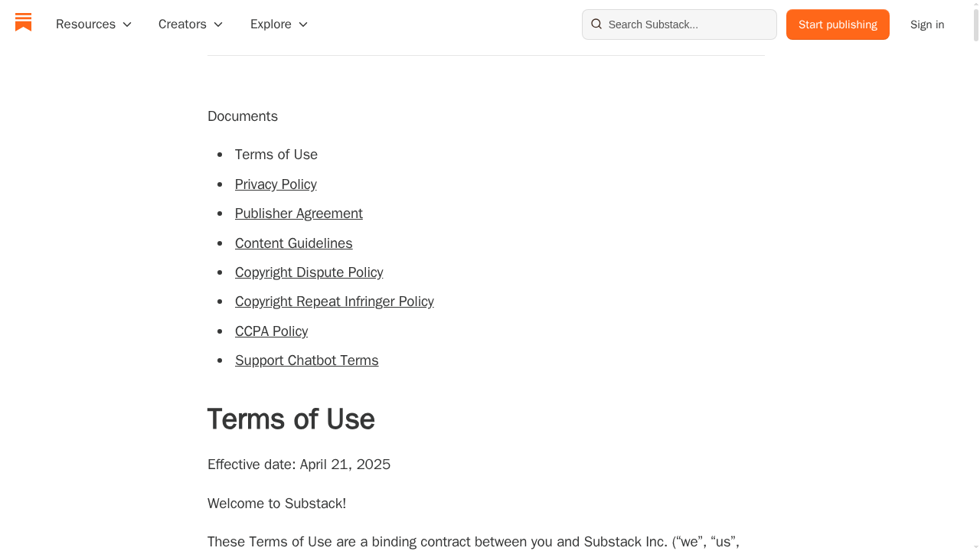Select Resources in the navigation bar
This screenshot has width=980, height=551.
(85, 24)
